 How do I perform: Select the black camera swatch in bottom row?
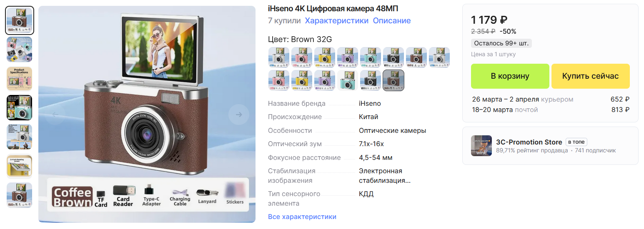point(371,80)
